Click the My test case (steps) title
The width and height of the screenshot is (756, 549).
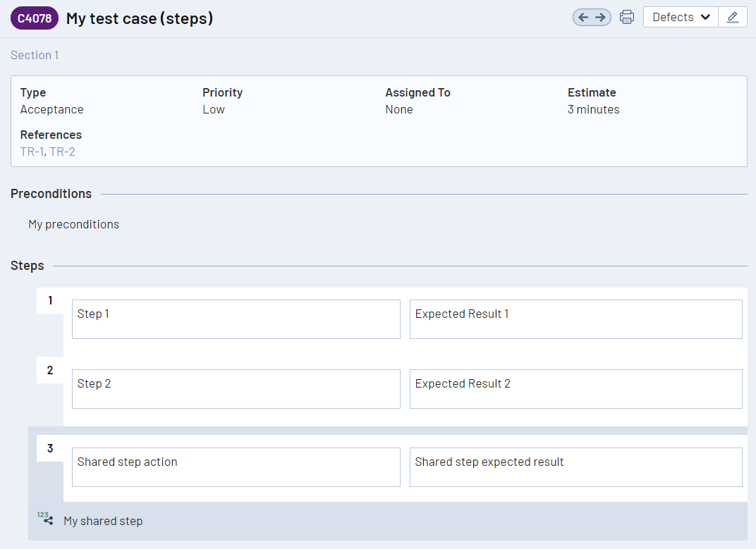click(x=140, y=18)
